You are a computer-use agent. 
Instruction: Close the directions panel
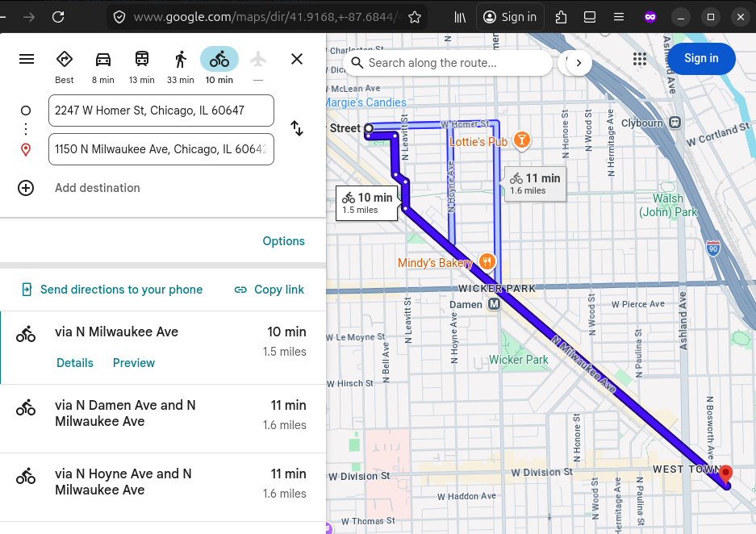pos(297,59)
